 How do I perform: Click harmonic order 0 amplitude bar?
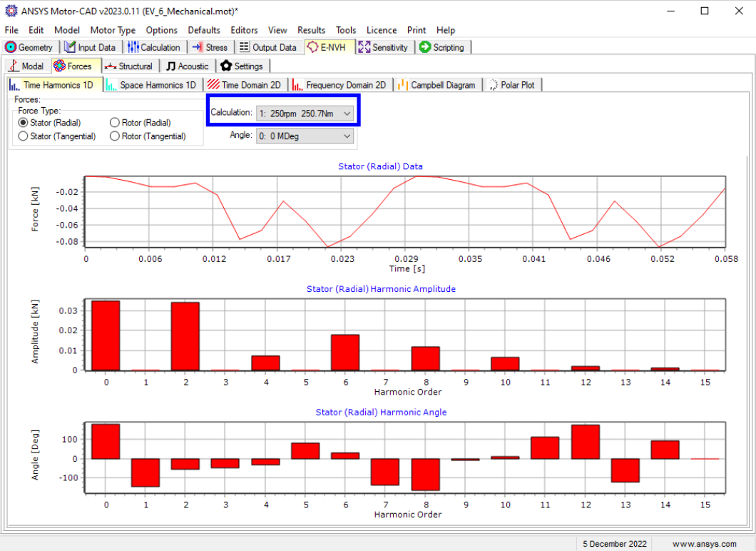106,336
